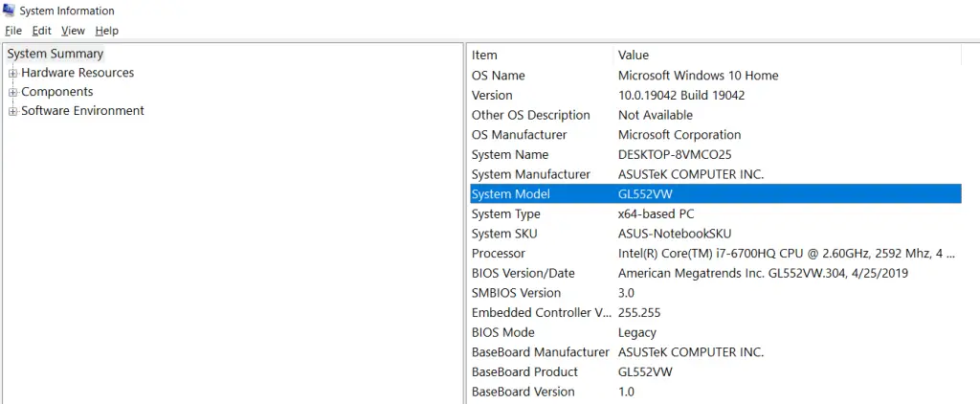Expand the Components tree node

pyautogui.click(x=12, y=93)
